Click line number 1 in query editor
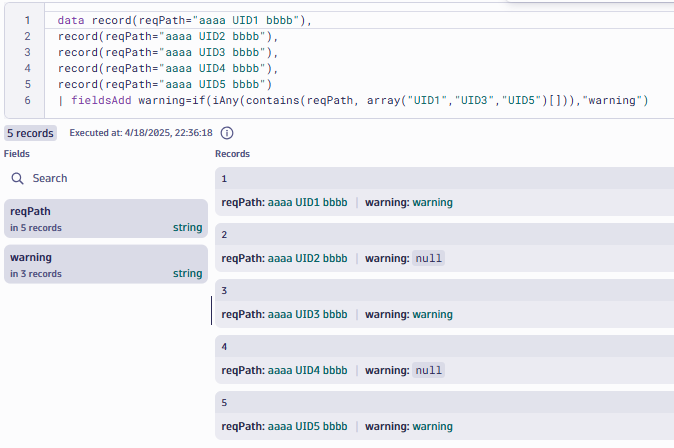674x448 pixels. (x=27, y=20)
